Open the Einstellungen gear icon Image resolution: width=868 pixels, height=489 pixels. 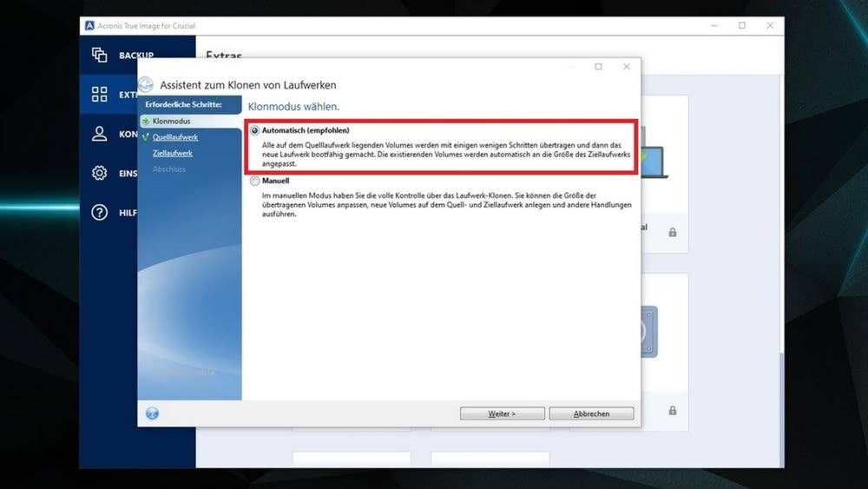(x=100, y=173)
